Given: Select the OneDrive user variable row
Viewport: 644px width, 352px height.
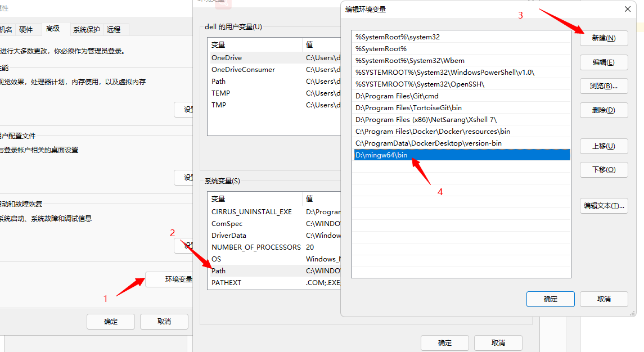Looking at the screenshot, I should [227, 57].
